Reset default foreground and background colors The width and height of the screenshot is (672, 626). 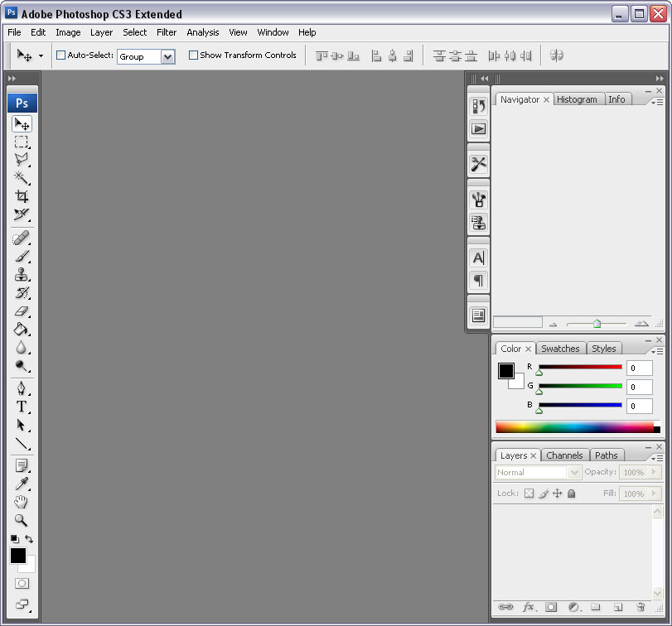tap(15, 539)
